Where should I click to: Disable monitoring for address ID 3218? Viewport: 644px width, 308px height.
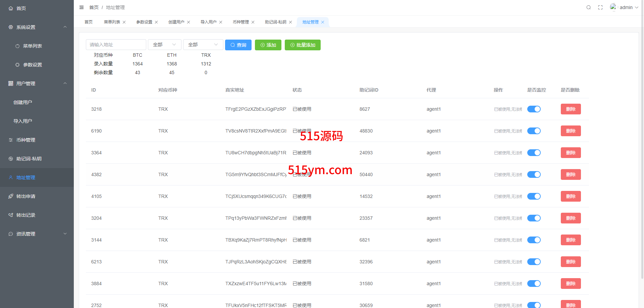pyautogui.click(x=534, y=109)
